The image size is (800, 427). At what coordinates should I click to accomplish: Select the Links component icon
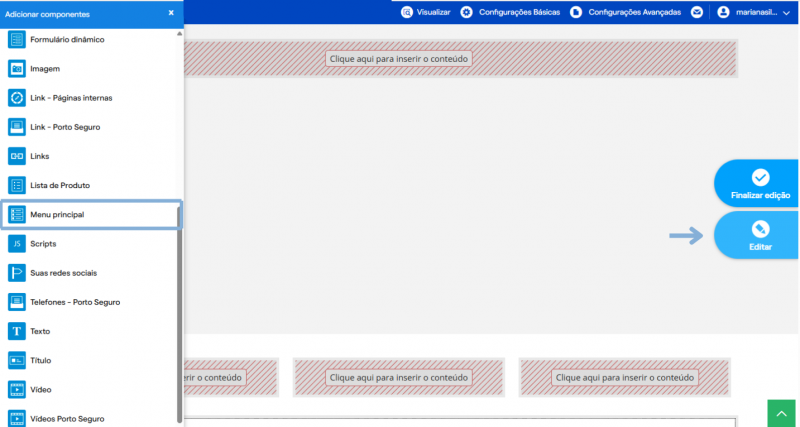tap(17, 156)
